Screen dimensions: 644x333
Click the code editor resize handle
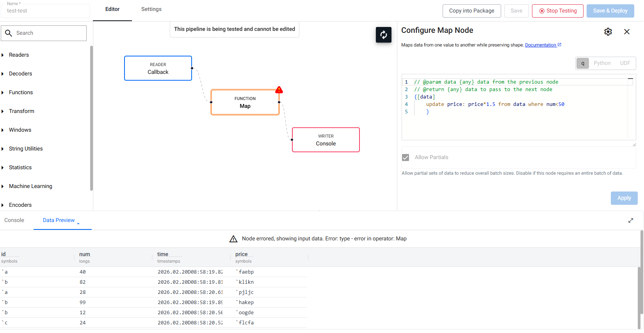[634, 145]
